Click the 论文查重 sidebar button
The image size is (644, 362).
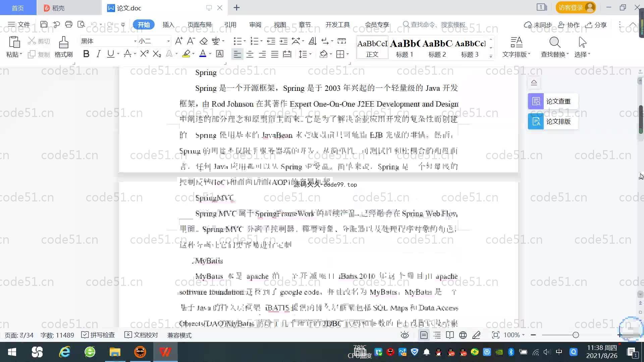553,101
